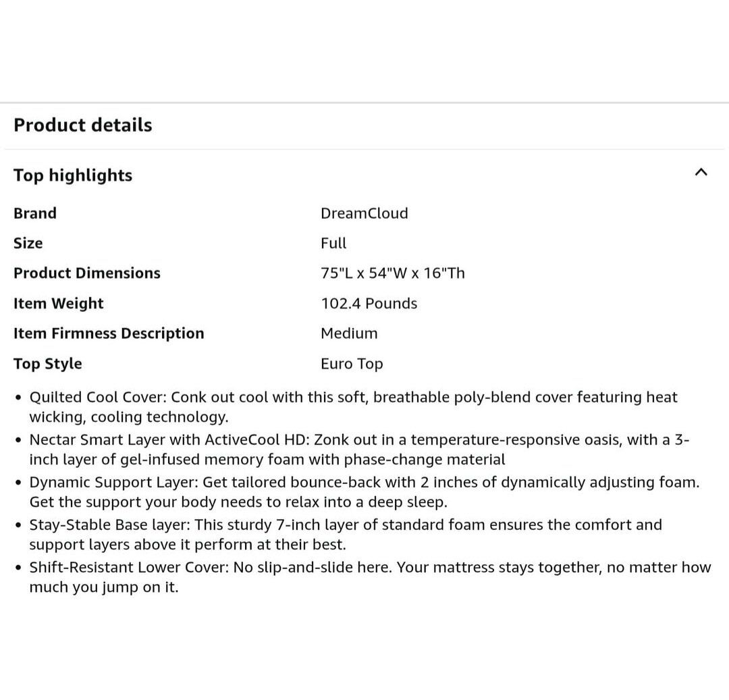729x700 pixels.
Task: Click the Item Firmness Description label
Action: tap(109, 333)
